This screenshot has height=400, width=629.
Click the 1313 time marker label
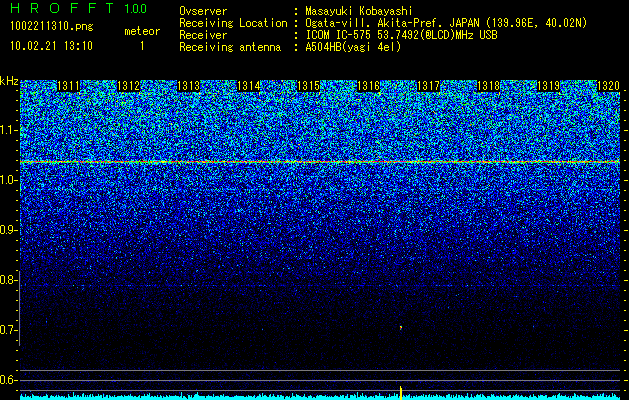tap(189, 86)
